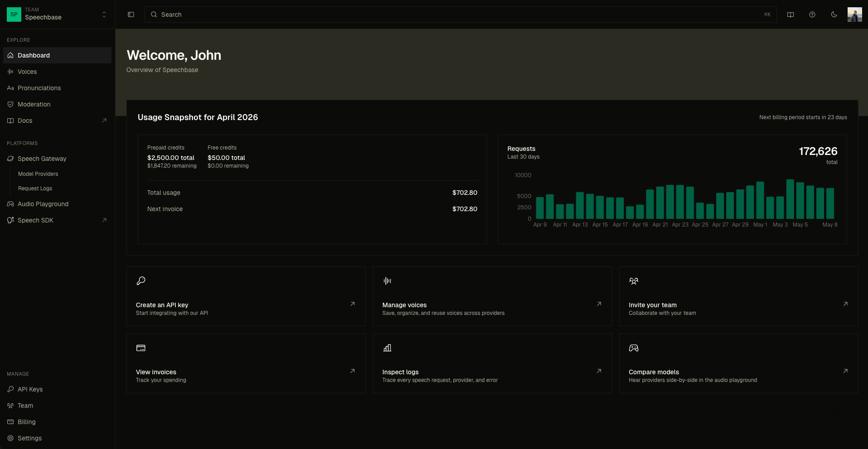The width and height of the screenshot is (868, 449).
Task: Open Settings page
Action: point(57,438)
